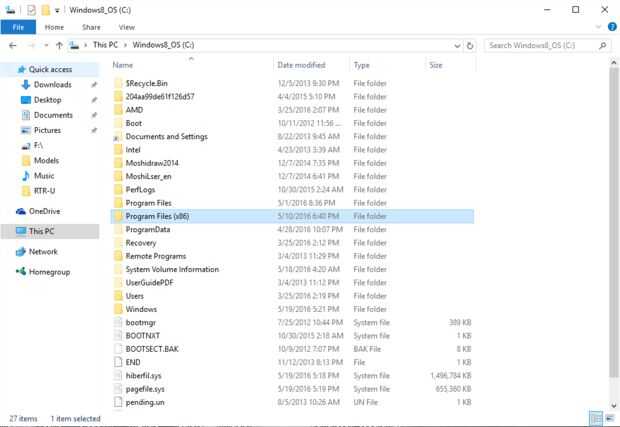This screenshot has width=620, height=427.
Task: Select the Windows folder icon
Action: [118, 309]
